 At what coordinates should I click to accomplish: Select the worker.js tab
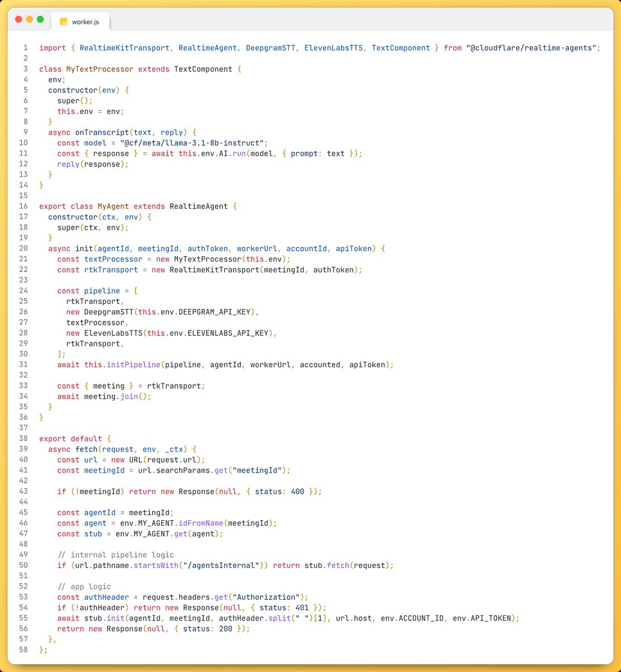click(80, 22)
